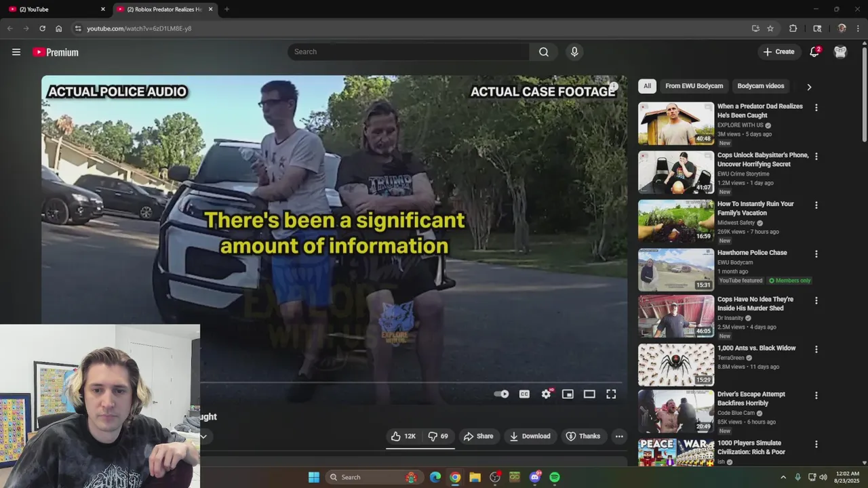Viewport: 868px width, 488px height.
Task: Close the Roblox Predator video tab
Action: click(210, 9)
